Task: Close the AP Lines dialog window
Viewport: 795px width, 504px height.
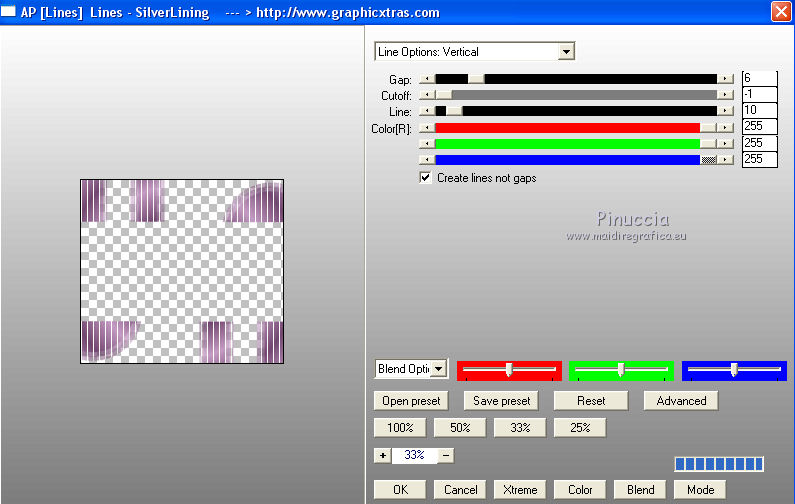Action: pos(781,11)
